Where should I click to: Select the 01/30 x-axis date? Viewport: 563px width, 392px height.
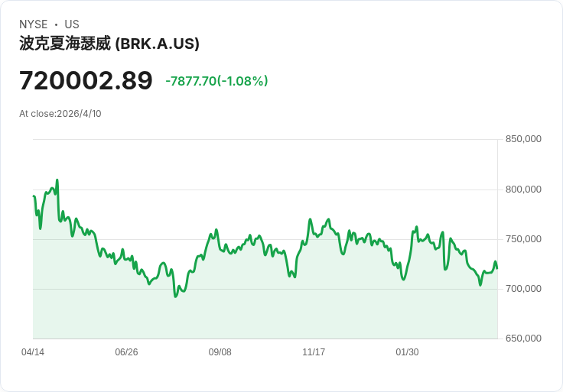(407, 352)
